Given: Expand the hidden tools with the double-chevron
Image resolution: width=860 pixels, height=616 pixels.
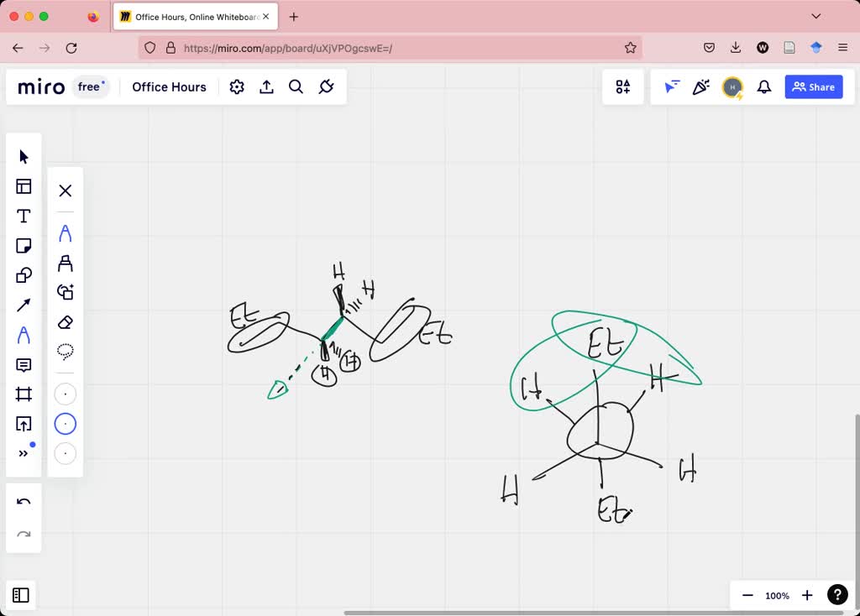Looking at the screenshot, I should pos(24,453).
